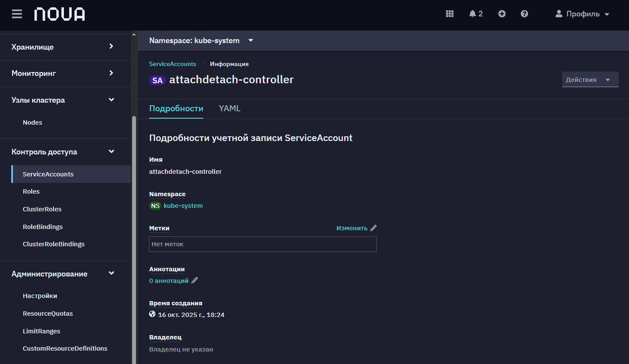Click the globe icon by creation time
The image size is (629, 364).
(152, 314)
